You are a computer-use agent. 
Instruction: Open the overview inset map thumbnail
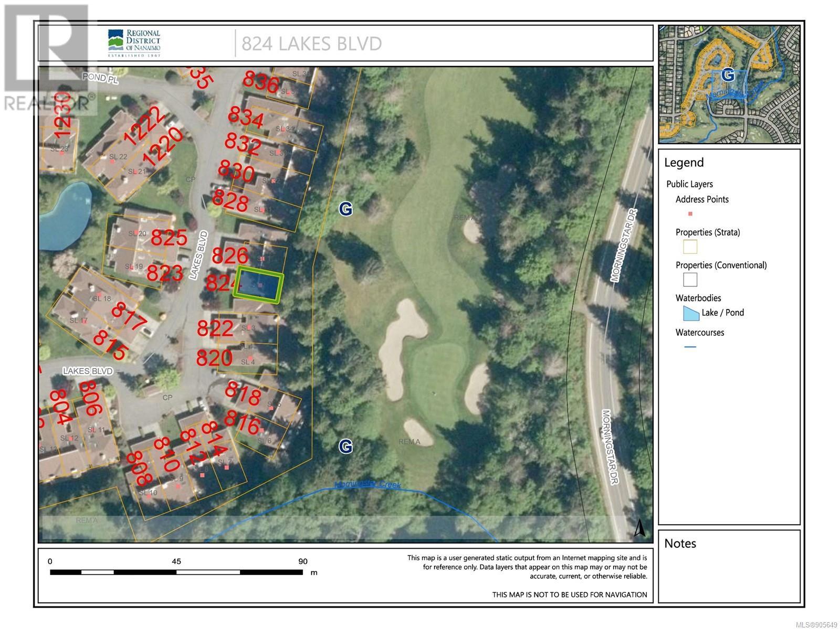[x=729, y=84]
